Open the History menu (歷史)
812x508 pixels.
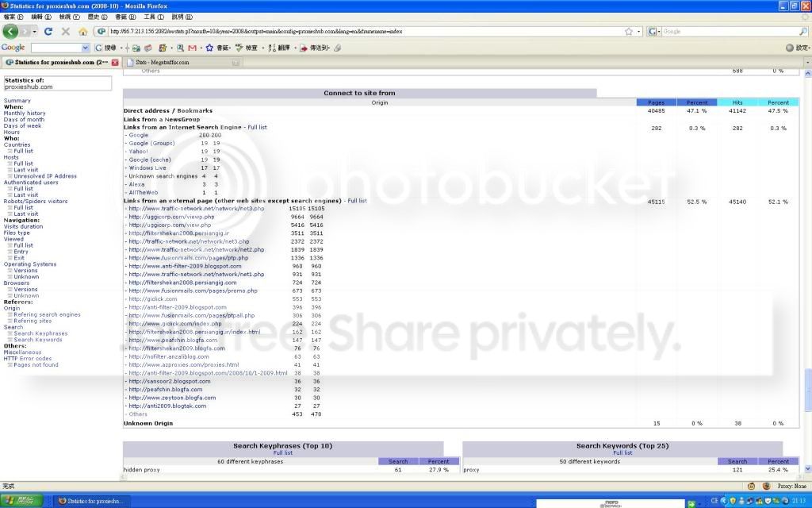click(98, 17)
